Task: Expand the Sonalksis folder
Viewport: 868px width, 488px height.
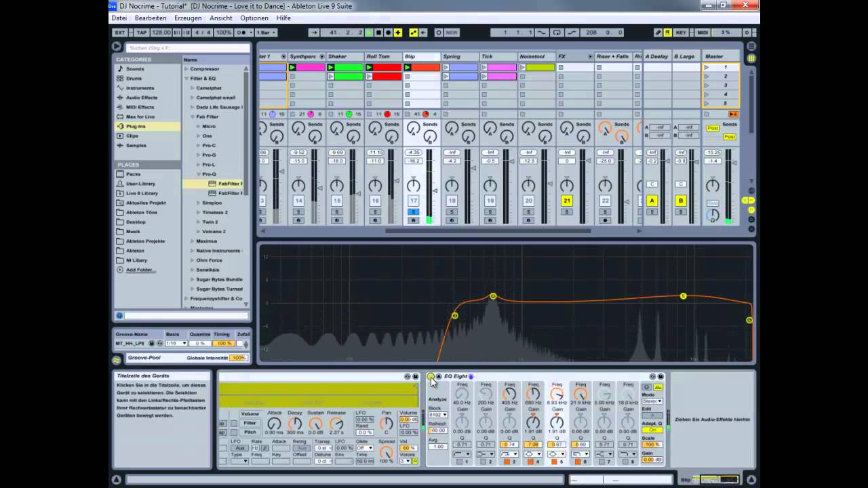Action: tap(193, 270)
